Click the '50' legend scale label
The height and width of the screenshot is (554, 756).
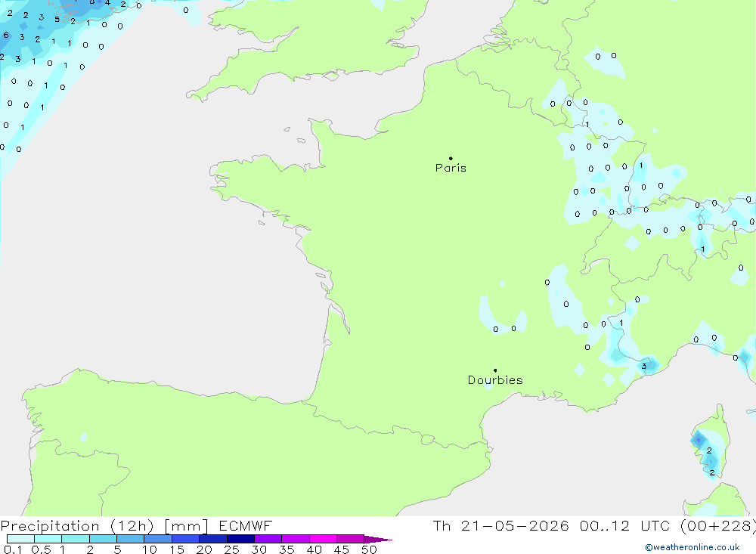[369, 549]
